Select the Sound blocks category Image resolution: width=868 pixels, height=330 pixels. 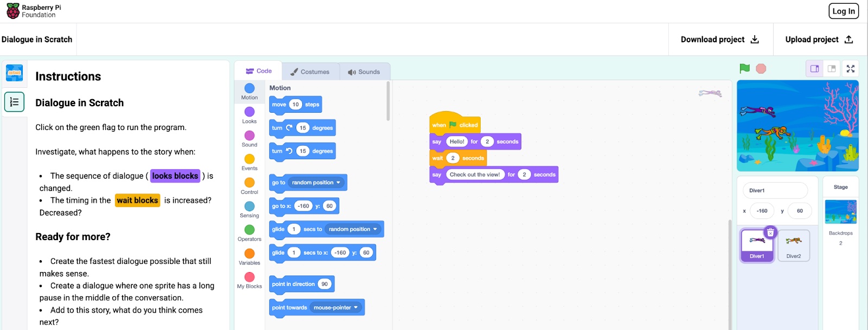coord(250,139)
